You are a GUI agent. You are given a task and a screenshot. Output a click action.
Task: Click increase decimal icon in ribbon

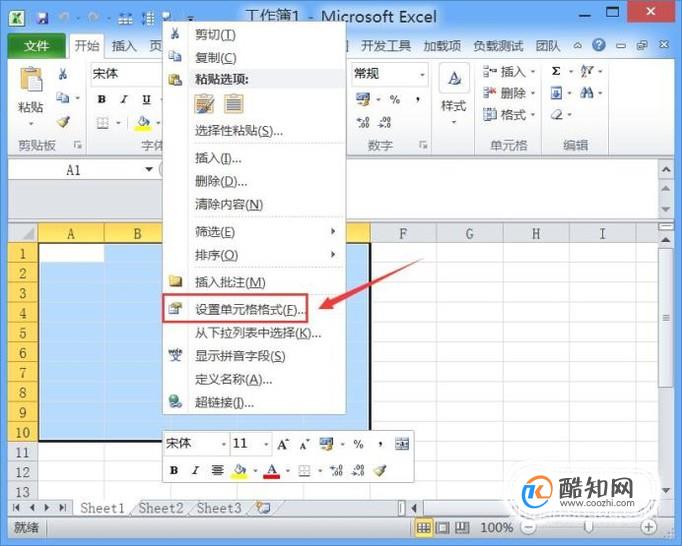click(363, 122)
